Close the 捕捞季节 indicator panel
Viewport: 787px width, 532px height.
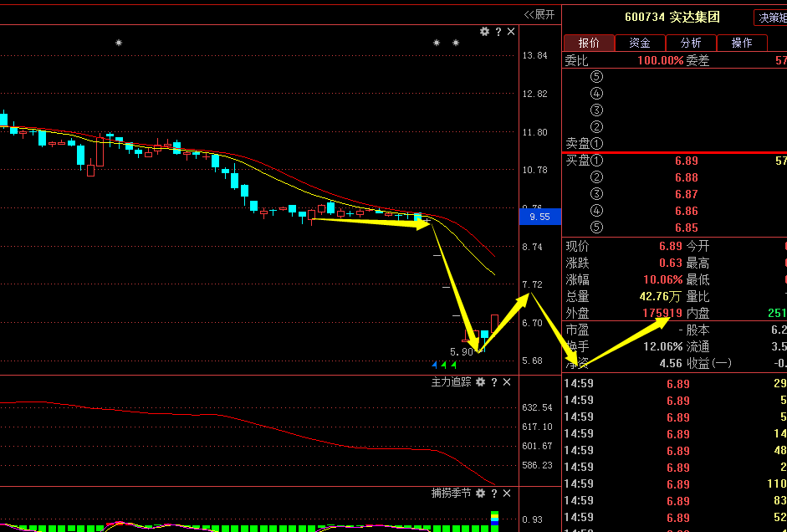(x=508, y=494)
